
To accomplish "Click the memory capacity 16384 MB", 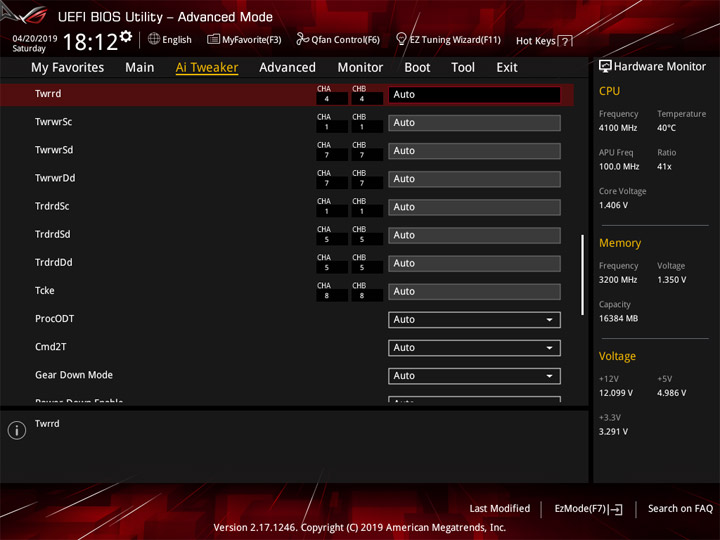I will pos(618,319).
